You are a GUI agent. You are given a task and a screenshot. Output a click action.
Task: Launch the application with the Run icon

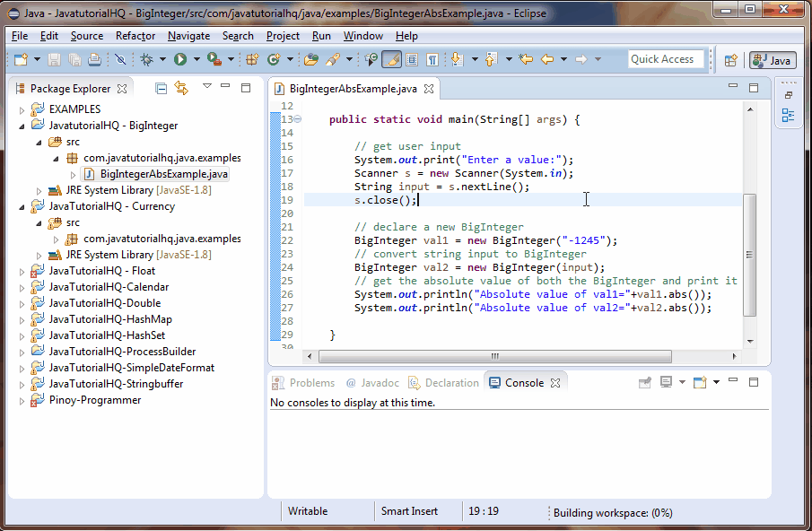pyautogui.click(x=179, y=59)
